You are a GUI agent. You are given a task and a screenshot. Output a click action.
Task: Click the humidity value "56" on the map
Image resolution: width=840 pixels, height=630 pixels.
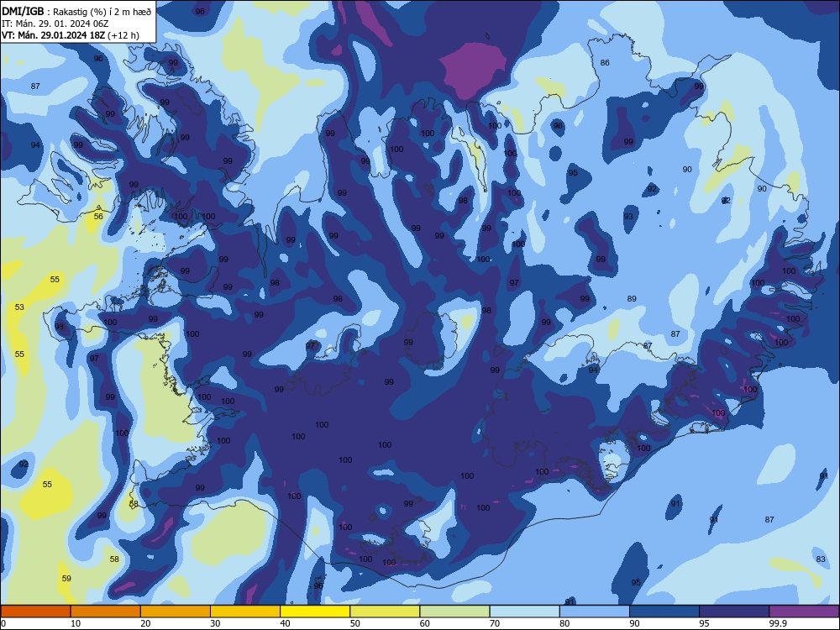point(98,217)
